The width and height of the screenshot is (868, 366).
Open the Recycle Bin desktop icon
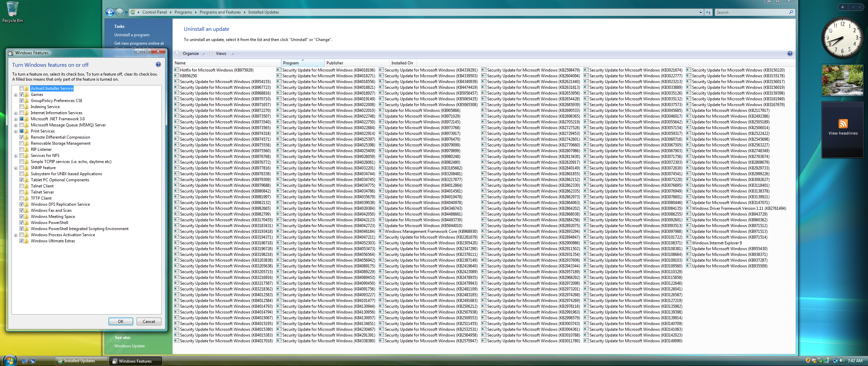tap(12, 12)
